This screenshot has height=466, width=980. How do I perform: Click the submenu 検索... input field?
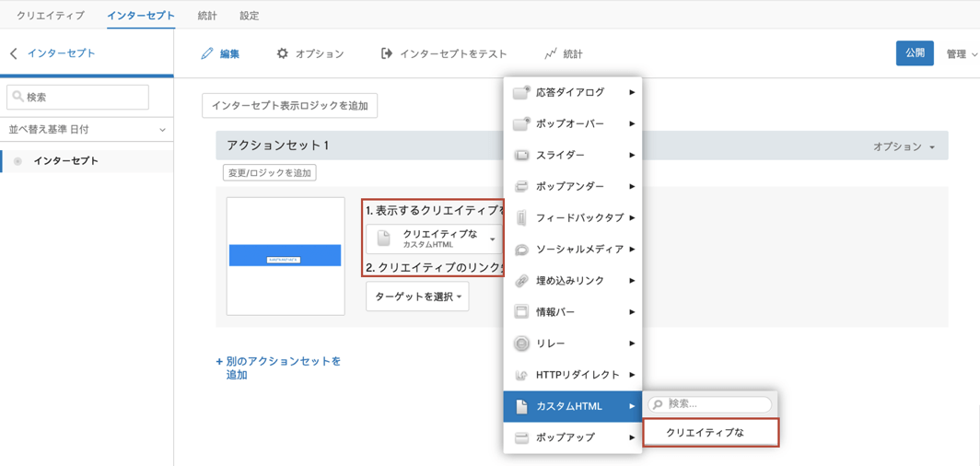click(x=709, y=405)
